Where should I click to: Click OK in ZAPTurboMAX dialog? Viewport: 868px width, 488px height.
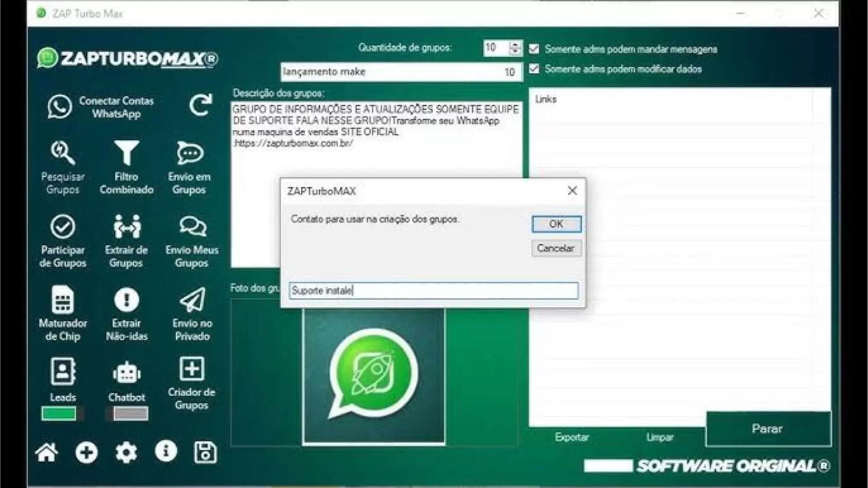point(556,224)
